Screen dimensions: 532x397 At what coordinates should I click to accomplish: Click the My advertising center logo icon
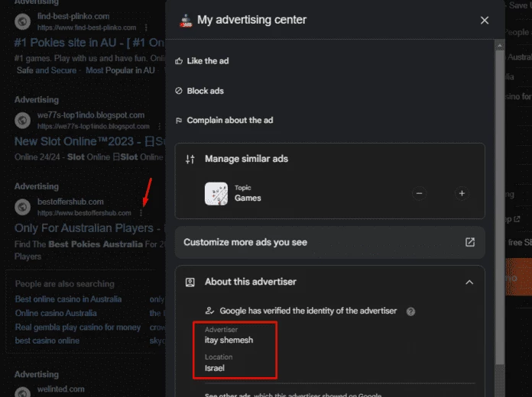(x=186, y=21)
